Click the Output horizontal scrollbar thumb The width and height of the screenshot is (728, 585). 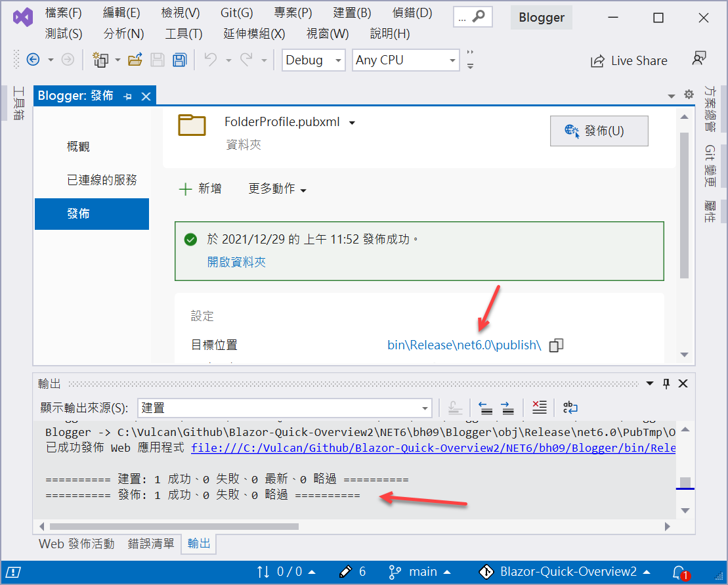(174, 527)
